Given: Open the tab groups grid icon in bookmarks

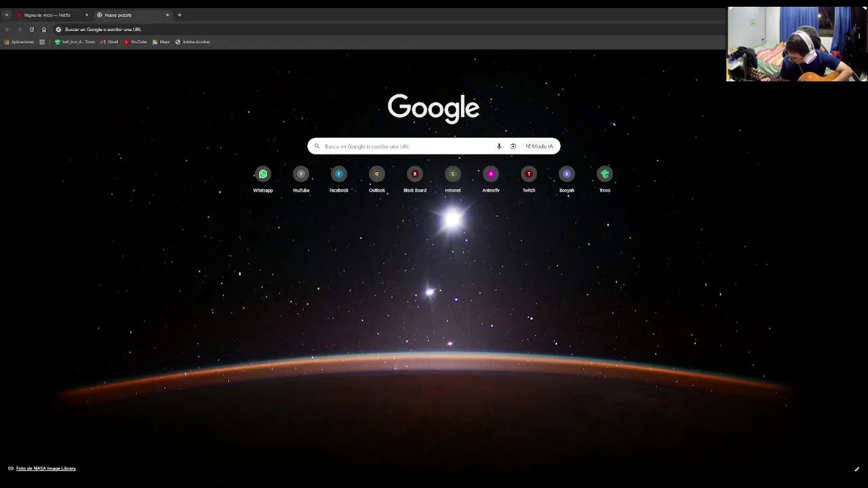Looking at the screenshot, I should point(42,42).
